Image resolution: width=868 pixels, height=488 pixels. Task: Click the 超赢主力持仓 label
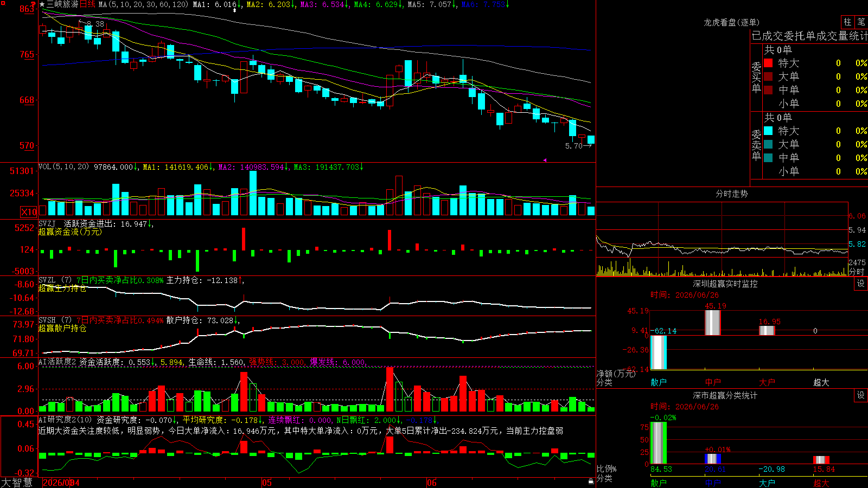coord(62,288)
